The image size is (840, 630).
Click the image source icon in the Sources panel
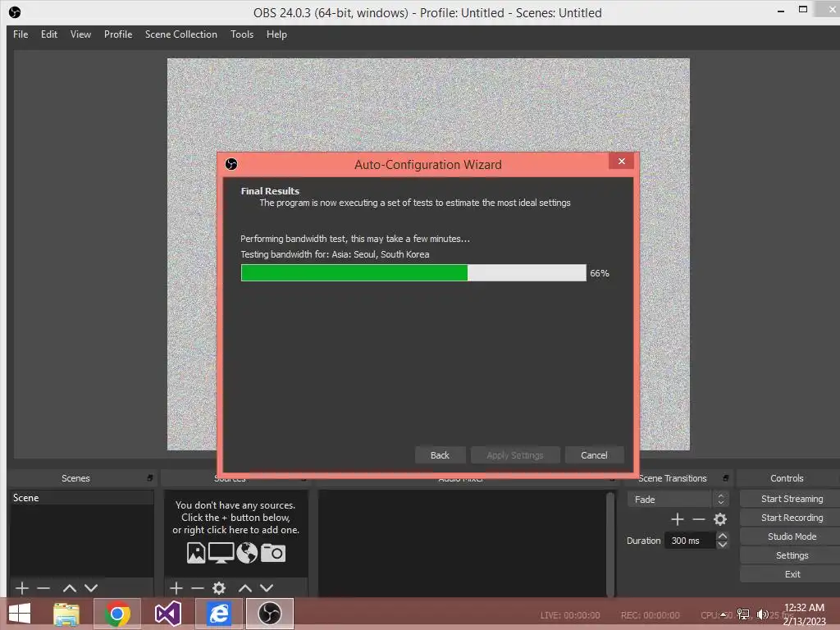[x=196, y=553]
